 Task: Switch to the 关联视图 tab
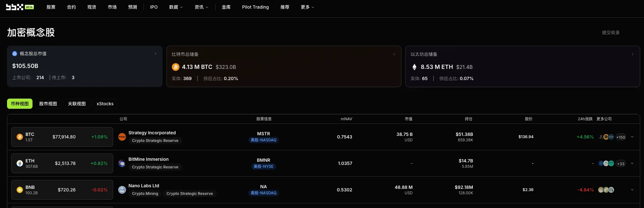[77, 104]
